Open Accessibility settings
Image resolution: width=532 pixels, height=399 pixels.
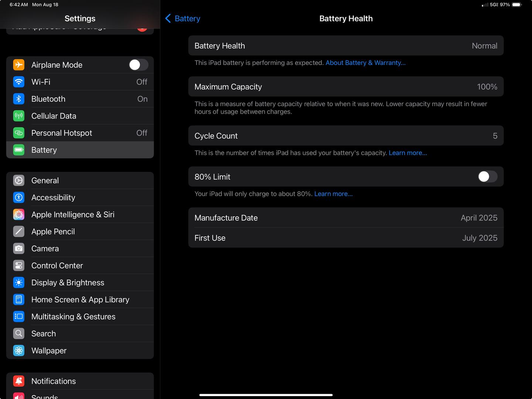click(x=80, y=197)
